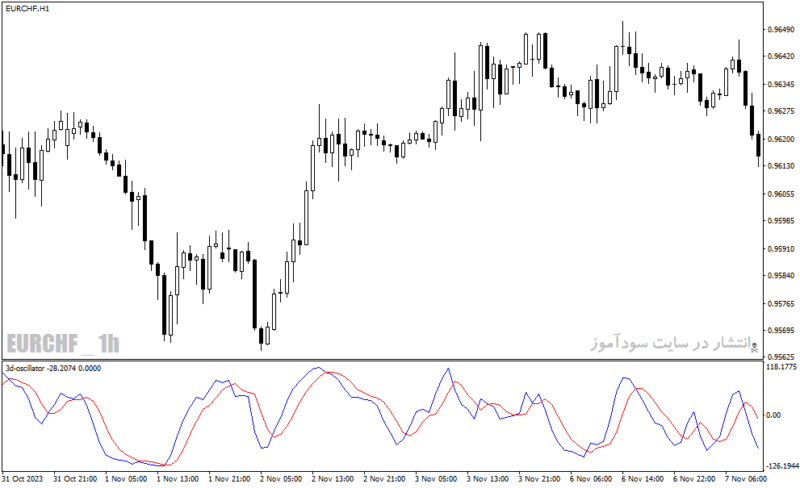This screenshot has width=800, height=488.
Task: Click the 0.95625 price axis label
Action: [781, 357]
